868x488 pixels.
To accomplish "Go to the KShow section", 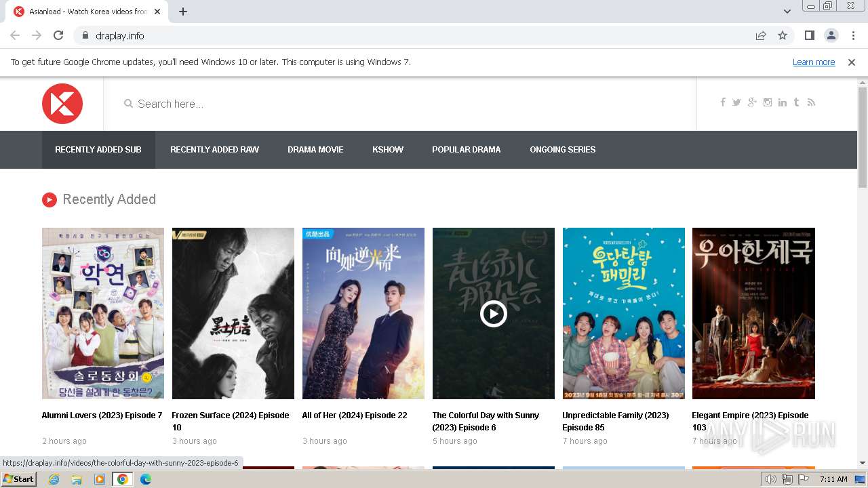I will point(388,150).
